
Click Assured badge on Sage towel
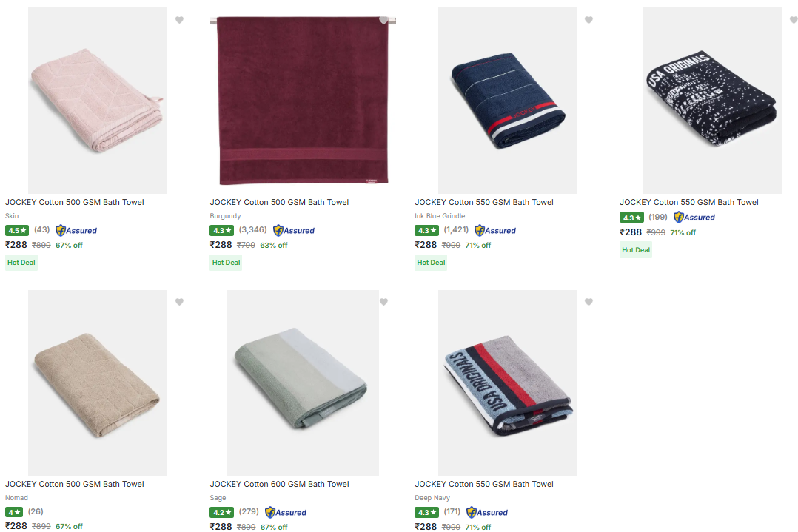(x=286, y=512)
